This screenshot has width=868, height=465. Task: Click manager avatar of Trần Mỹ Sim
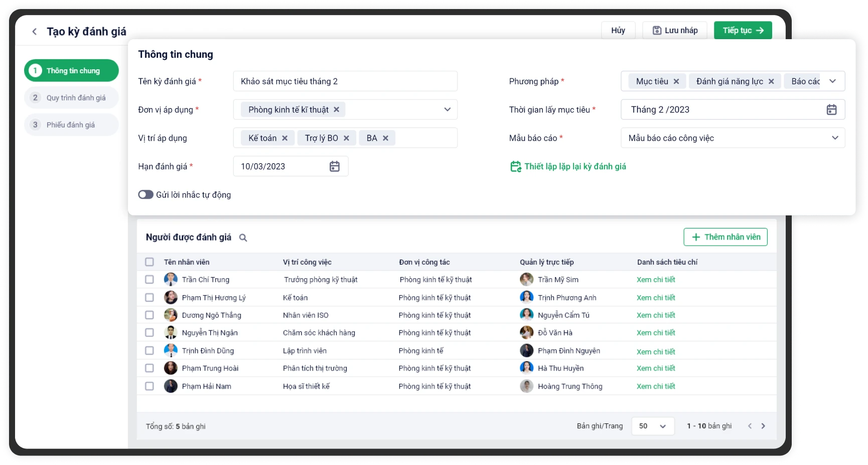(x=526, y=279)
